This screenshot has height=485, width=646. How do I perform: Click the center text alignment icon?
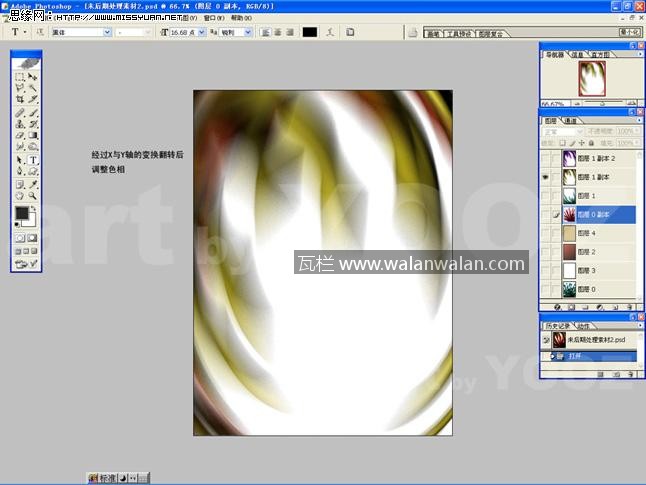[x=279, y=32]
